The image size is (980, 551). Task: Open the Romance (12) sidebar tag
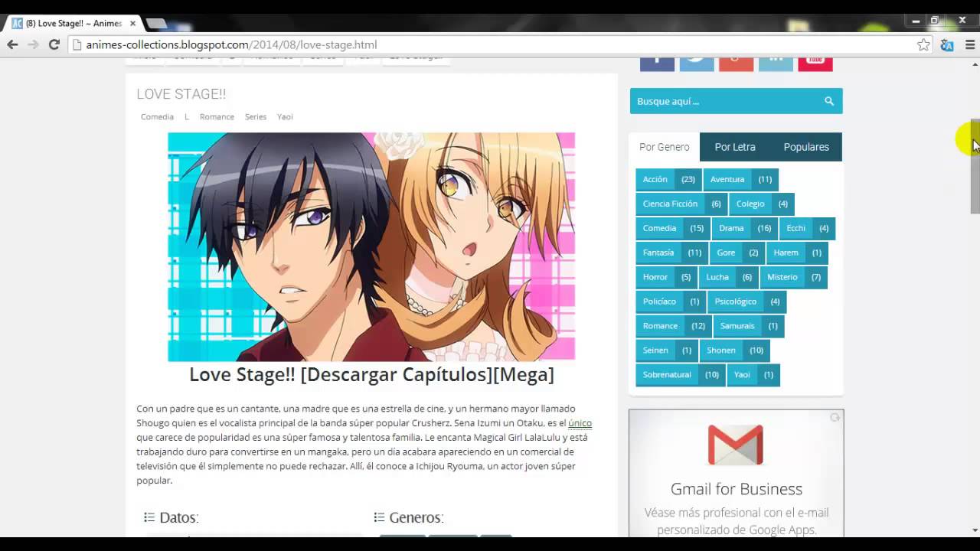(x=673, y=326)
